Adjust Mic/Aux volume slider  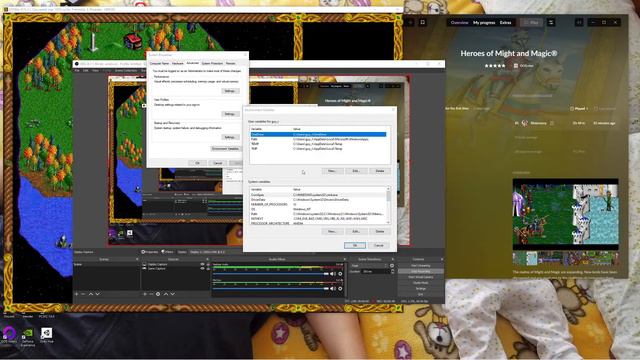271,289
